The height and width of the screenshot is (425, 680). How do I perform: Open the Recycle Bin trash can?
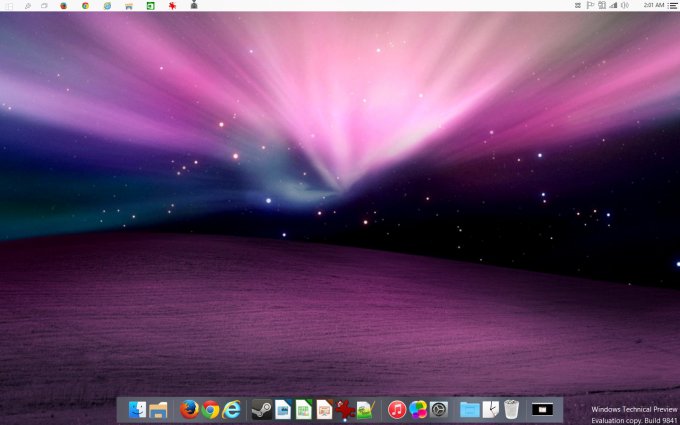pyautogui.click(x=512, y=409)
